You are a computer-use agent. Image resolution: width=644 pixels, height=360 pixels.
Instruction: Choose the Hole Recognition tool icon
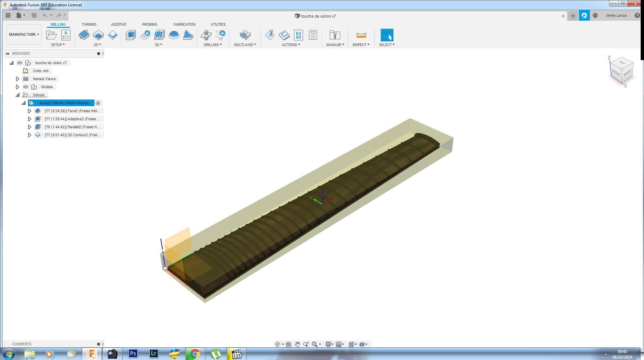pyautogui.click(x=221, y=35)
